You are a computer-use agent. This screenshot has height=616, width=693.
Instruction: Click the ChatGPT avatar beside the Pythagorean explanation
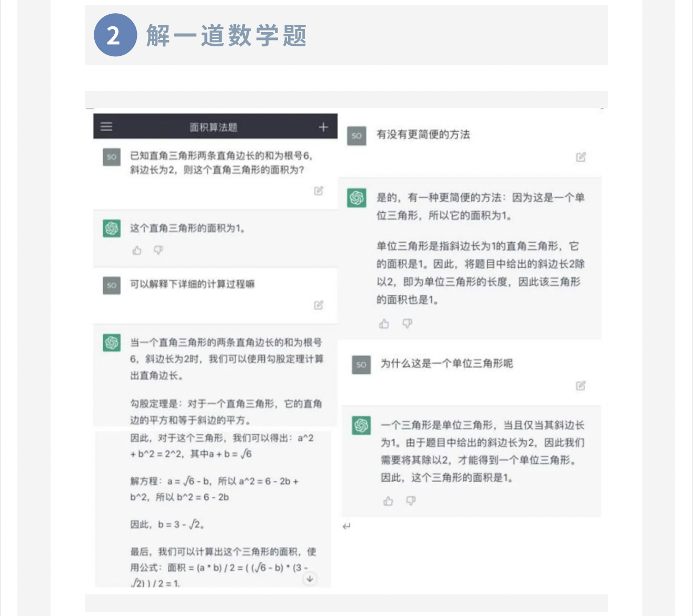click(x=111, y=343)
